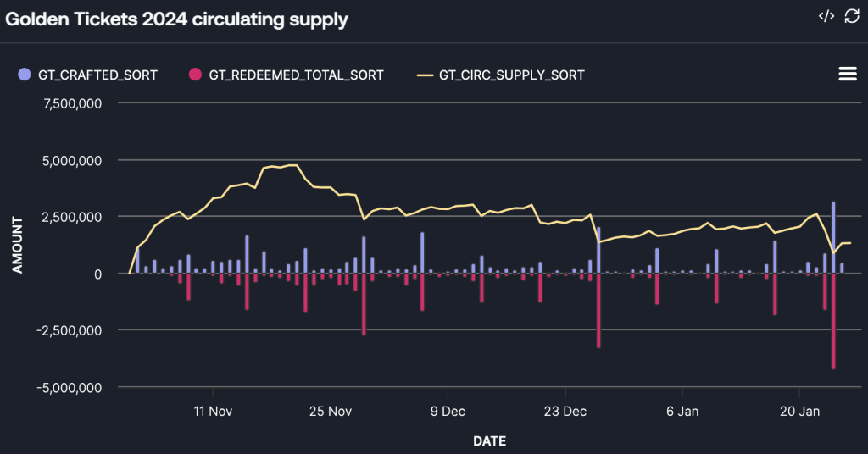The height and width of the screenshot is (454, 868).
Task: Click the 23 Dec axis label
Action: tap(565, 412)
